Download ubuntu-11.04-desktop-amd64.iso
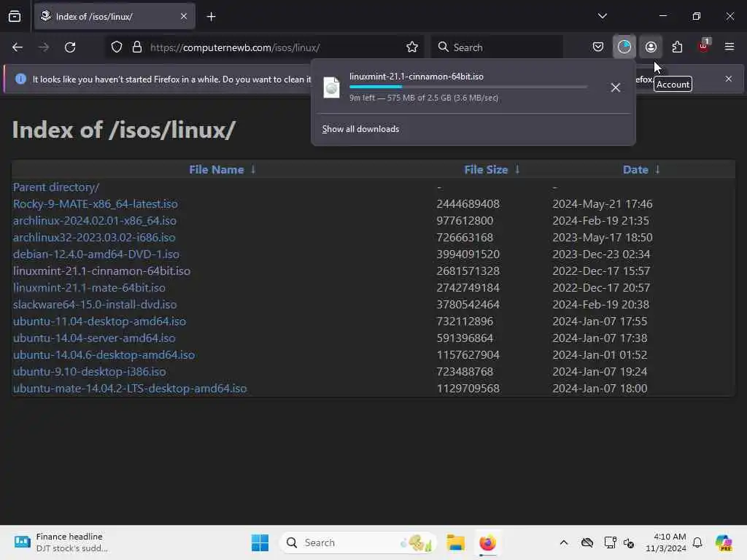This screenshot has height=560, width=747. tap(99, 322)
